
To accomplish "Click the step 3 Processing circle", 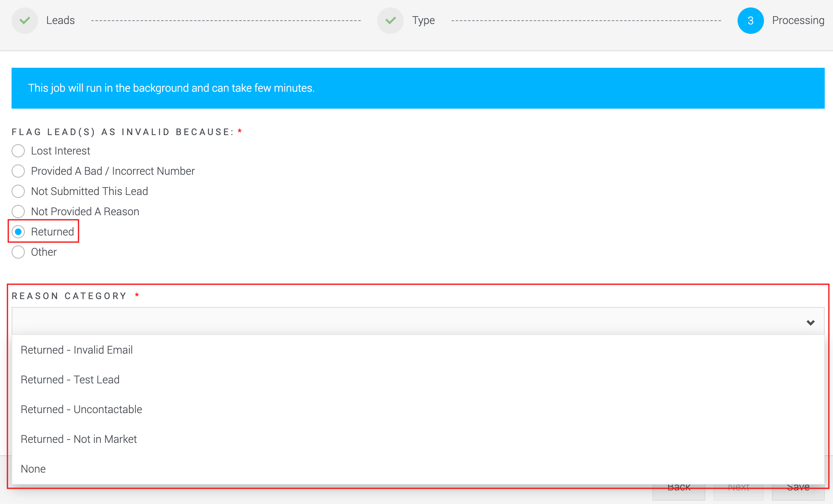I will pos(751,21).
